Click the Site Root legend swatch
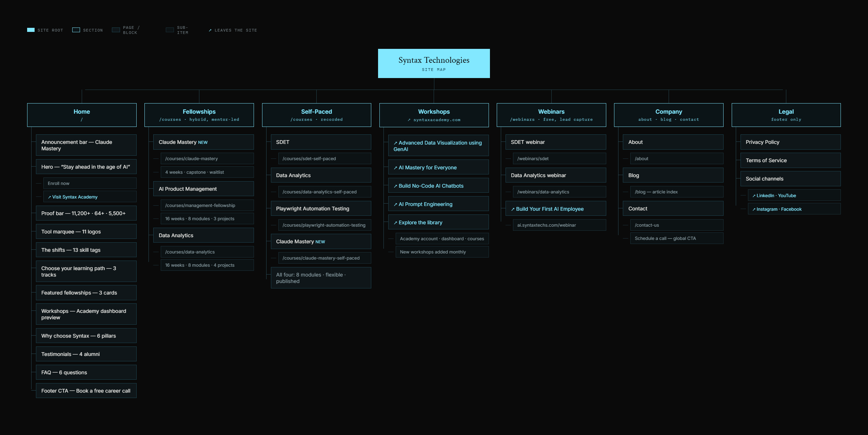 [x=31, y=30]
